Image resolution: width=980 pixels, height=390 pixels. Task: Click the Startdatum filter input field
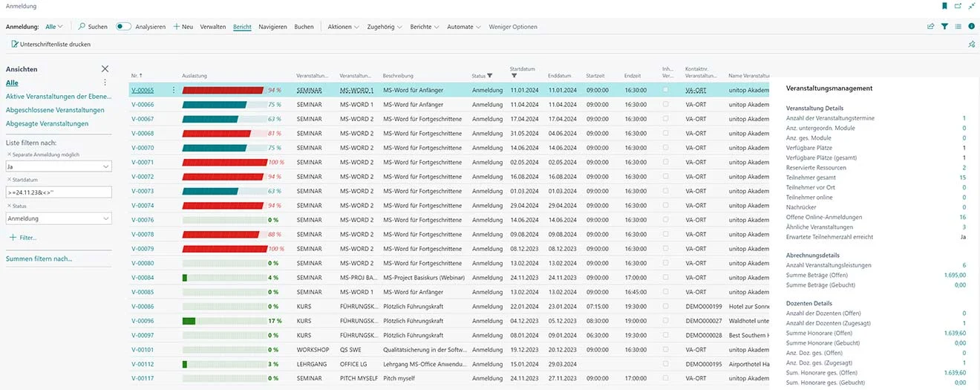(58, 192)
